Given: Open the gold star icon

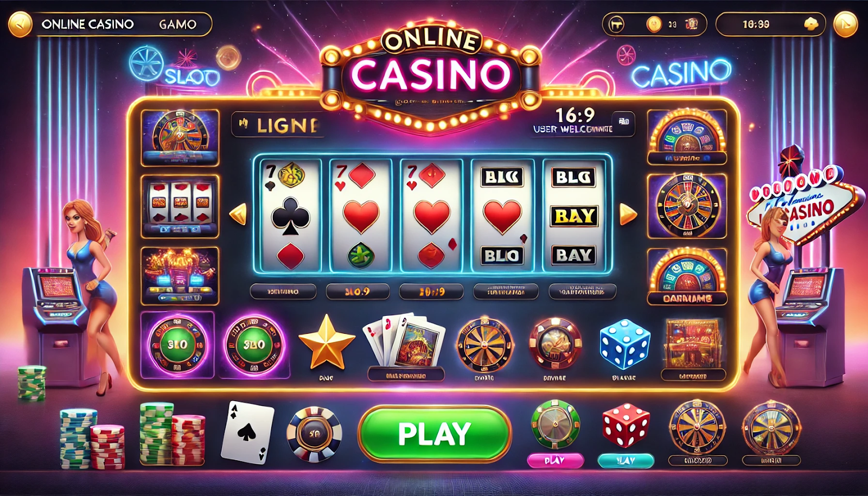Looking at the screenshot, I should (x=327, y=343).
